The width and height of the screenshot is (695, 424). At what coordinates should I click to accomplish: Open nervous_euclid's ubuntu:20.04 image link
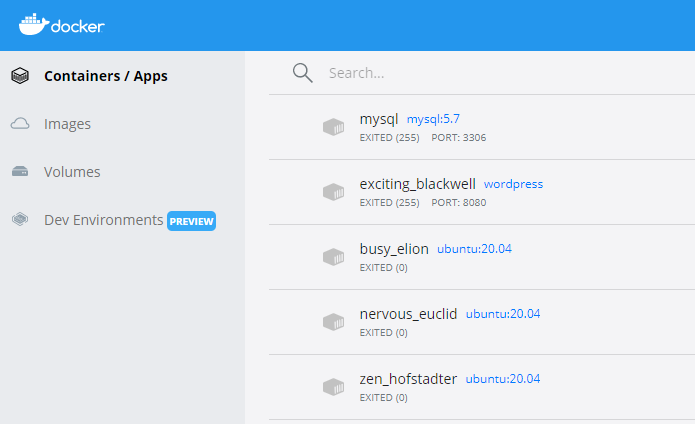click(x=503, y=314)
